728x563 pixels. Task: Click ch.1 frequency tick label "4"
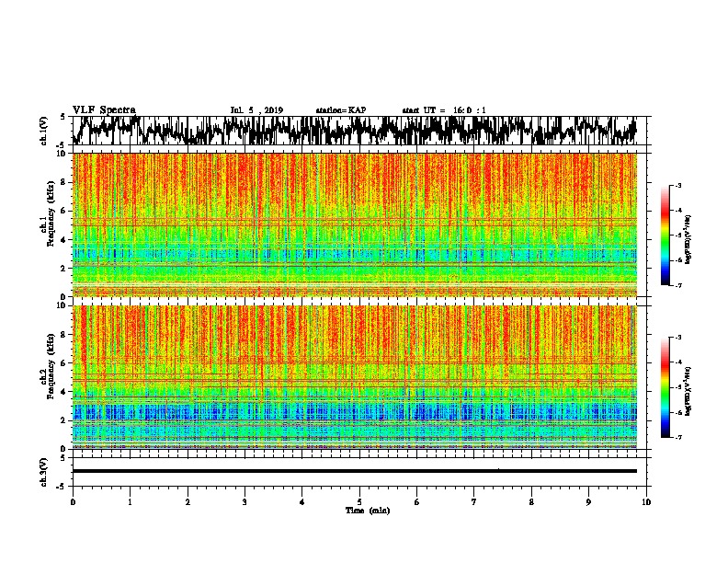click(64, 240)
